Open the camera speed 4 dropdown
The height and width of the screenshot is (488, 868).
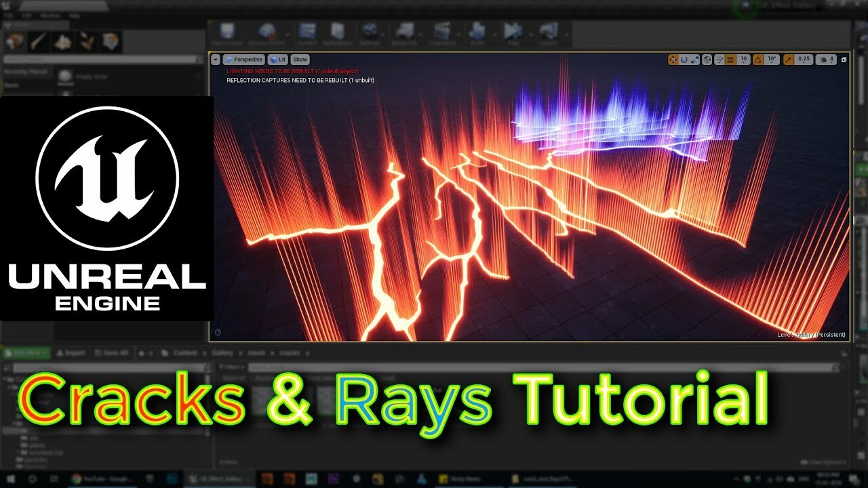click(827, 60)
